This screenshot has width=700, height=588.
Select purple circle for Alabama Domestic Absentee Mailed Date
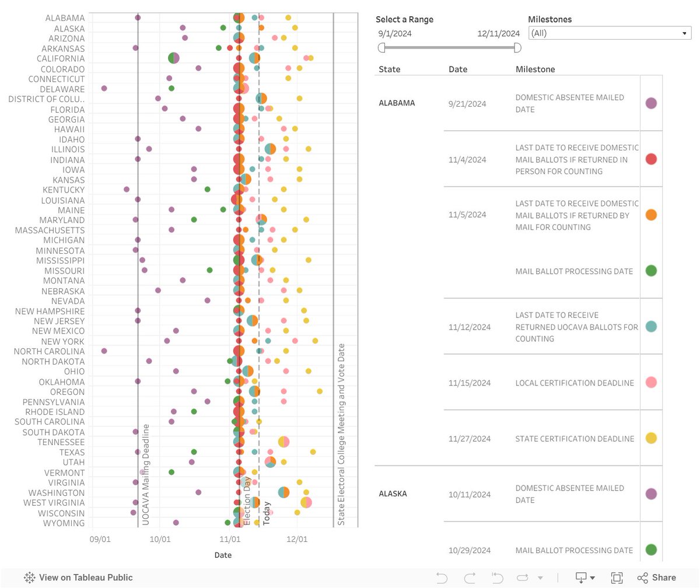[652, 103]
